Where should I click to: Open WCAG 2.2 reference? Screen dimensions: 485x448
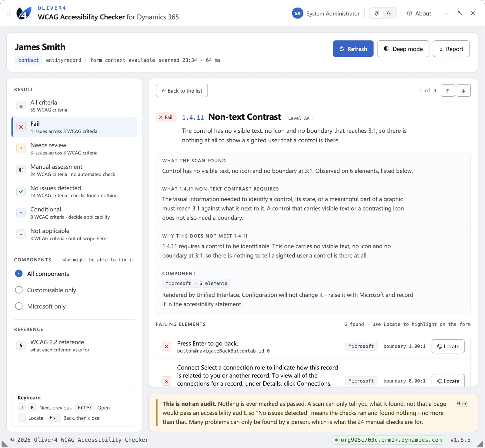(x=75, y=345)
